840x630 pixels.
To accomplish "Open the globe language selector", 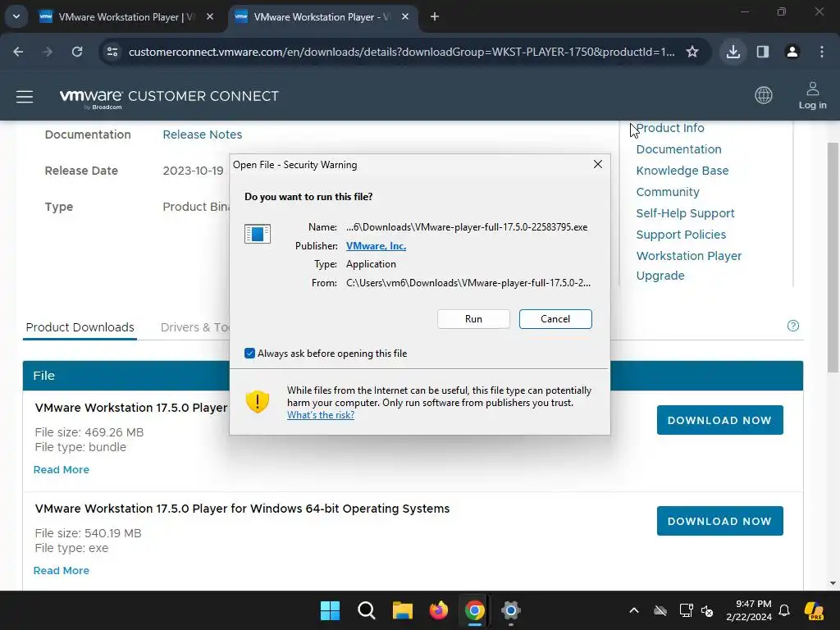I will click(x=764, y=95).
